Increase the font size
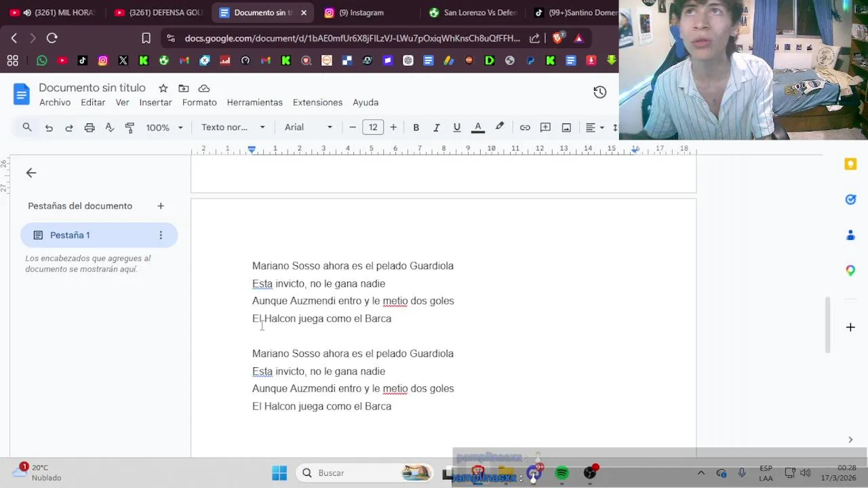Screen dimensions: 868x488 393,127
